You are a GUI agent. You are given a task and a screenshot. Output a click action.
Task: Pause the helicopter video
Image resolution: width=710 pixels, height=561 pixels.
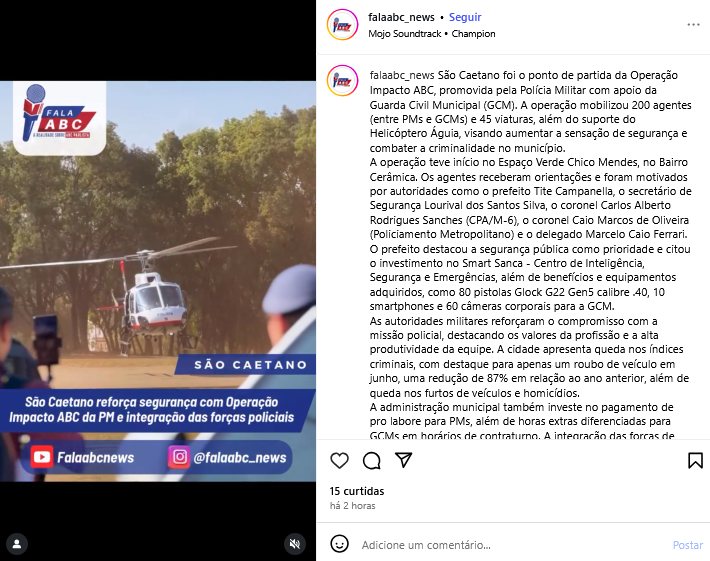tap(158, 281)
